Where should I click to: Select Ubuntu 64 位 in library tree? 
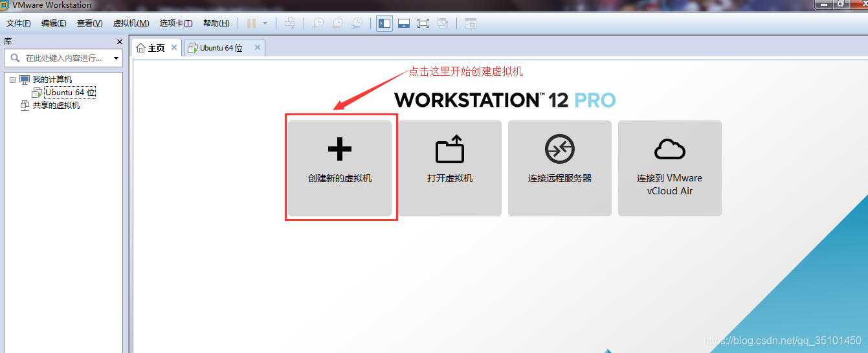pyautogui.click(x=70, y=93)
